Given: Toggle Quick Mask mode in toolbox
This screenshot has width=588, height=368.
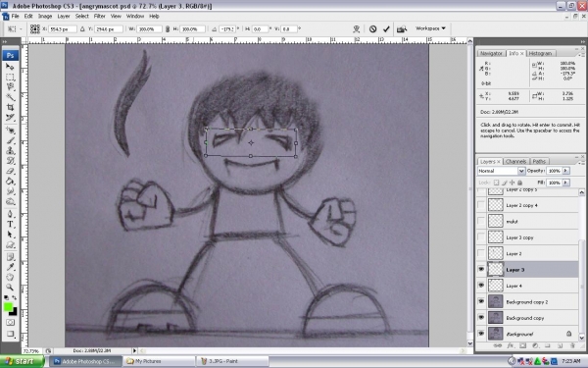Looking at the screenshot, I should click(x=10, y=322).
